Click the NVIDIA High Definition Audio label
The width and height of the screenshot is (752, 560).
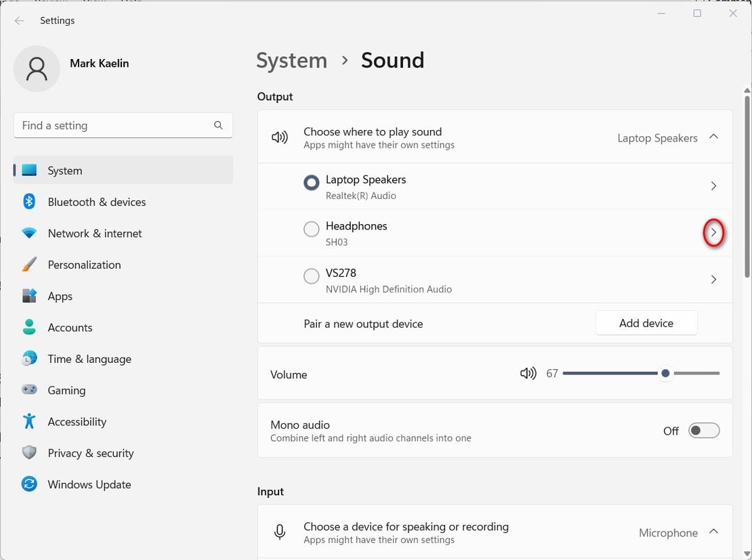(x=388, y=289)
